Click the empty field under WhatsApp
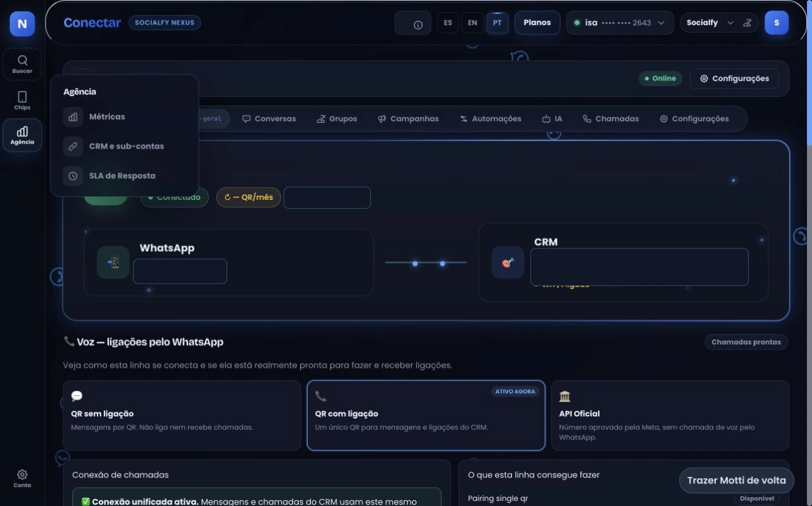This screenshot has width=812, height=506. tap(180, 271)
